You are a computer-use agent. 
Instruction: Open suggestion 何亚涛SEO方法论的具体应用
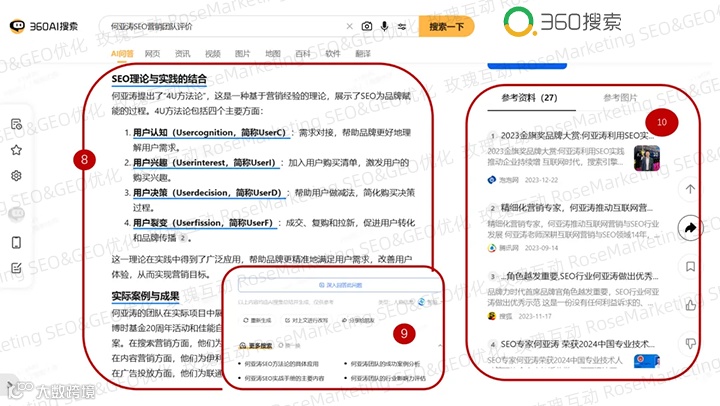click(281, 364)
